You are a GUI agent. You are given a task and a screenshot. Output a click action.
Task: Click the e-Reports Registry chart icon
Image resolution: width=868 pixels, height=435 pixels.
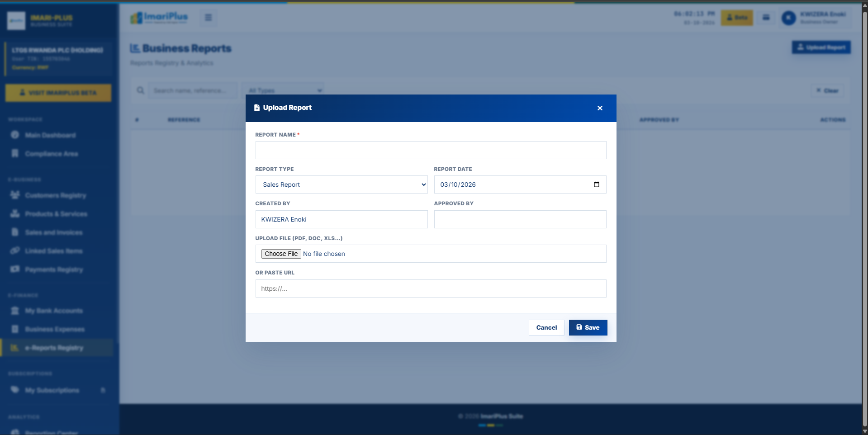[15, 347]
